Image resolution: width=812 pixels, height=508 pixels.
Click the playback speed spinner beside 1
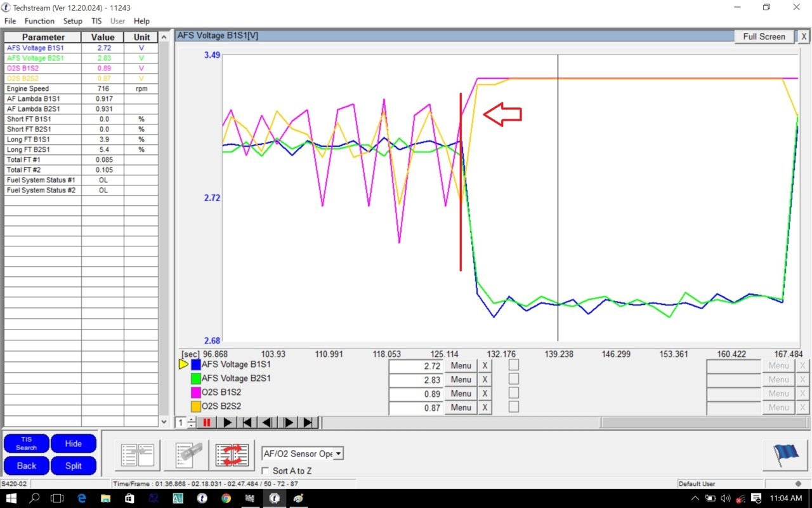click(191, 422)
